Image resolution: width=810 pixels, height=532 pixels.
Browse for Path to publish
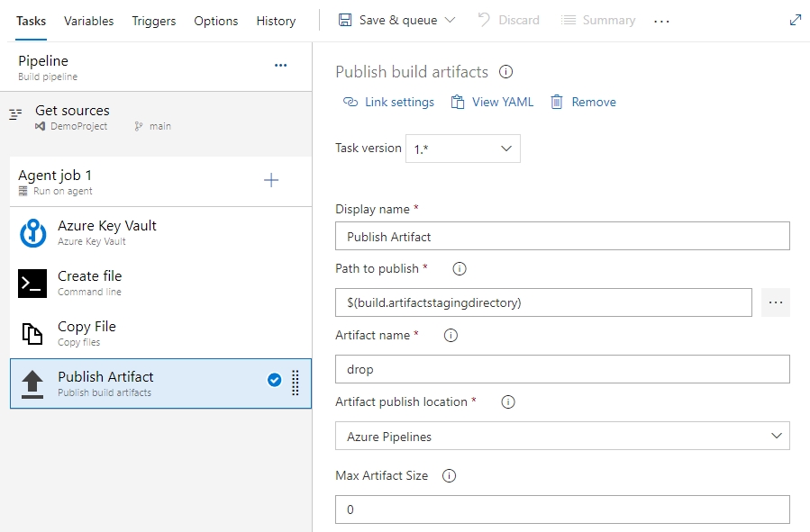(775, 302)
